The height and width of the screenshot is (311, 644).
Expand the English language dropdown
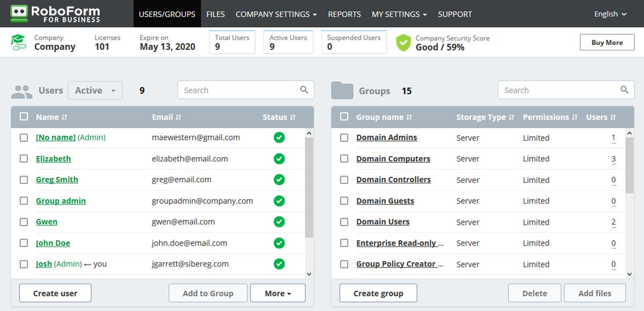click(610, 14)
